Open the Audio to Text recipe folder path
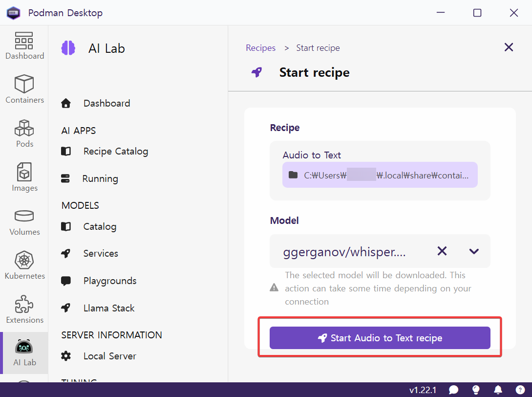The height and width of the screenshot is (397, 532). coord(380,175)
